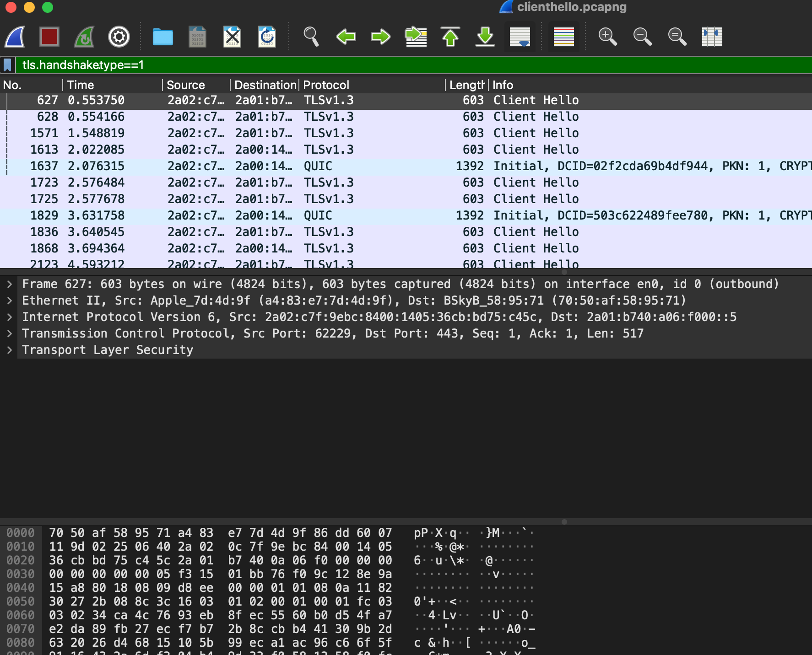
Task: Select packet 1868 Client Hello
Action: coord(406,248)
